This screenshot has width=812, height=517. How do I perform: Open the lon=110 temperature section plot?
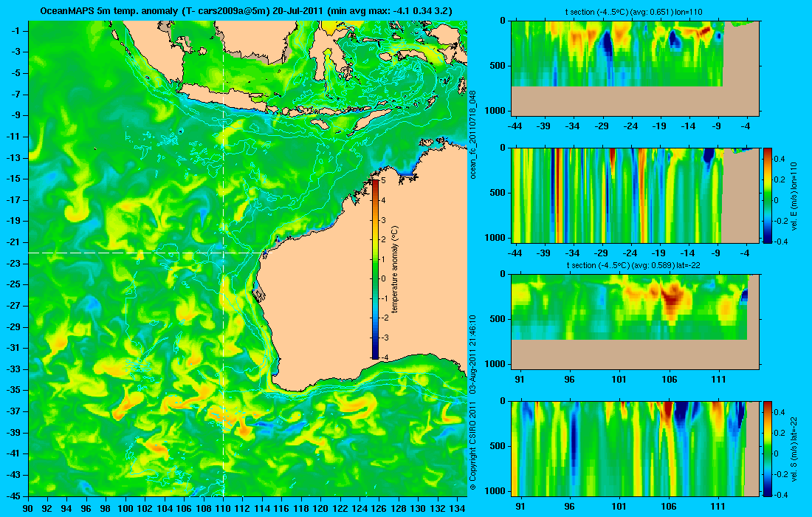(635, 68)
